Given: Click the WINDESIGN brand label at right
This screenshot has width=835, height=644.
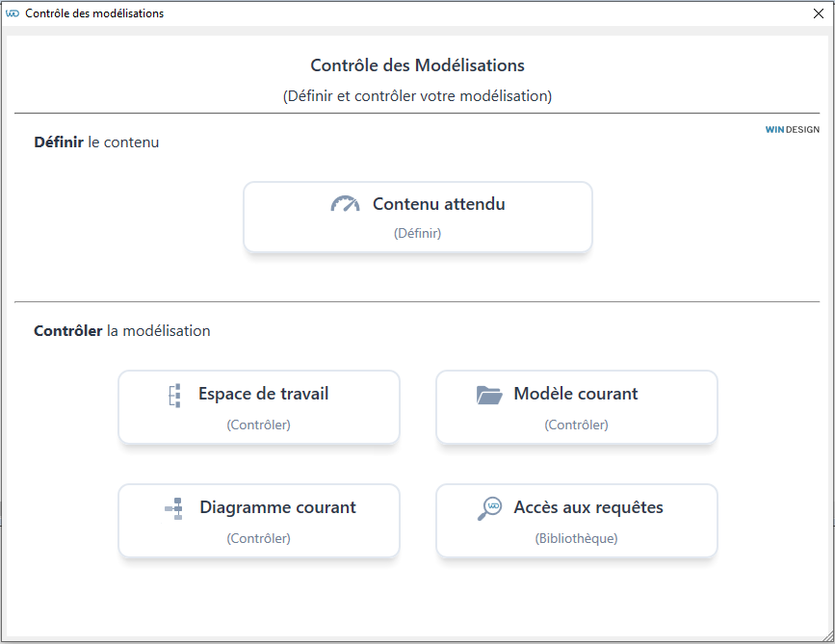Looking at the screenshot, I should click(792, 129).
